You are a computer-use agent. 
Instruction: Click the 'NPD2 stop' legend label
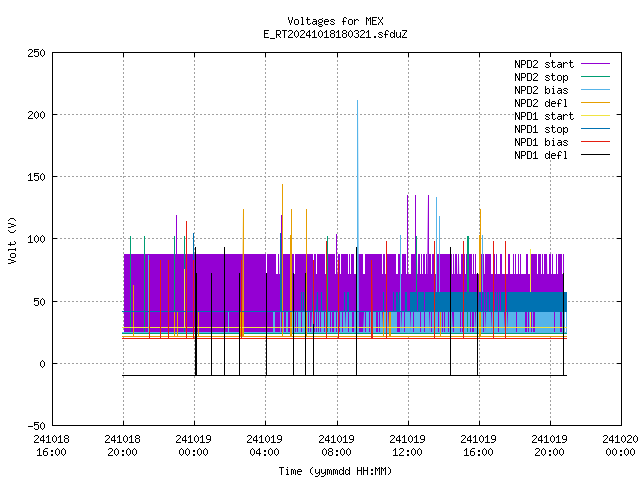click(541, 77)
